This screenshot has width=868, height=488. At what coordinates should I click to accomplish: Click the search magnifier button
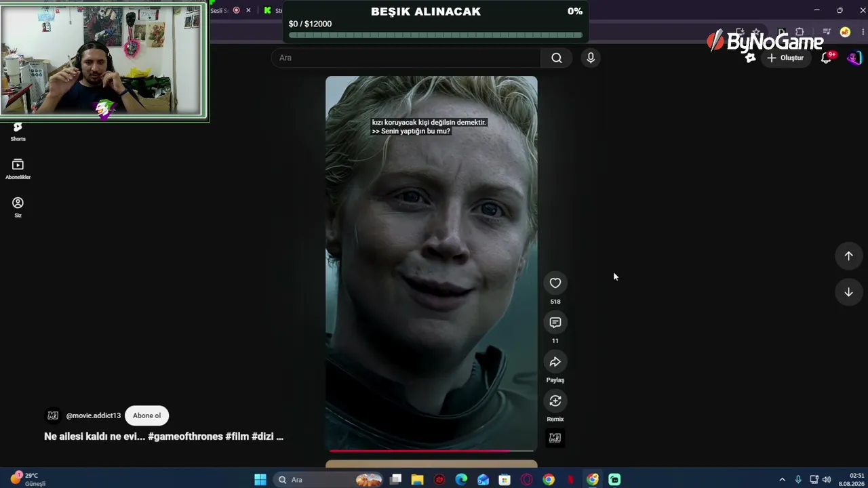point(557,58)
